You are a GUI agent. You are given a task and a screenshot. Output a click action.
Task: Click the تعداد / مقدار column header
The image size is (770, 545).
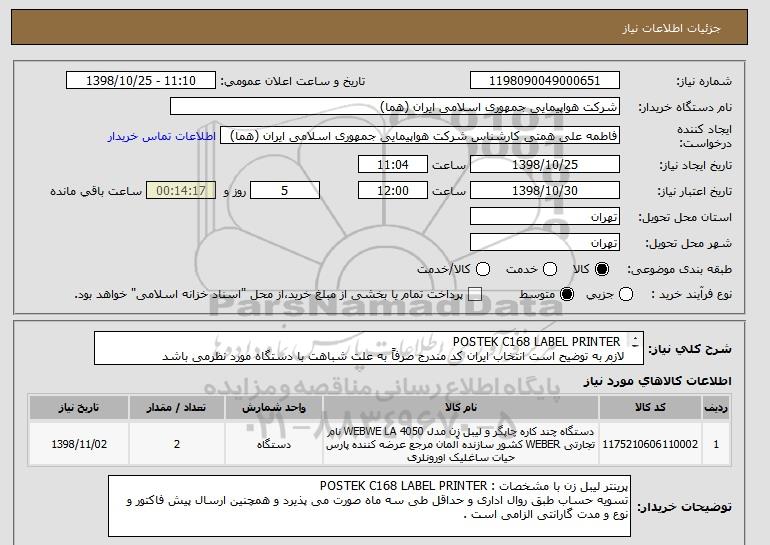177,408
